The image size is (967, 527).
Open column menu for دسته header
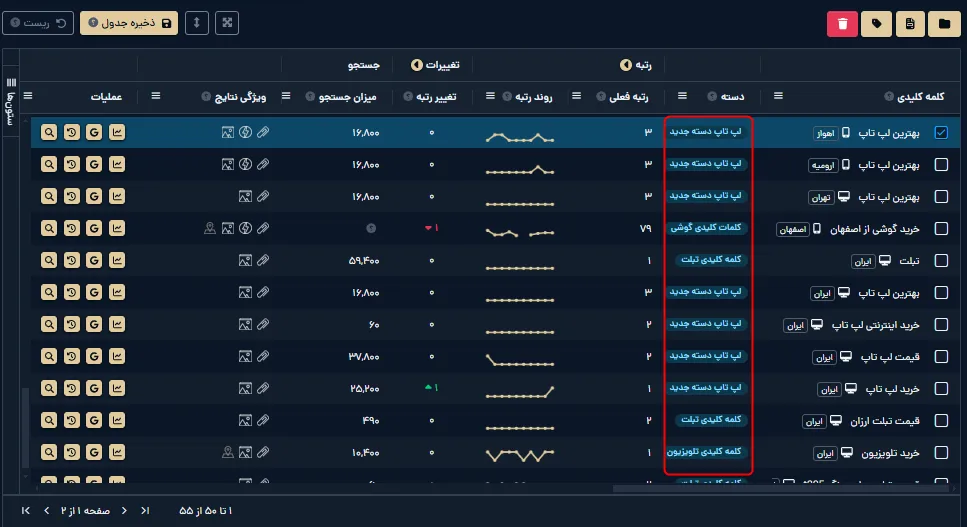click(x=682, y=96)
